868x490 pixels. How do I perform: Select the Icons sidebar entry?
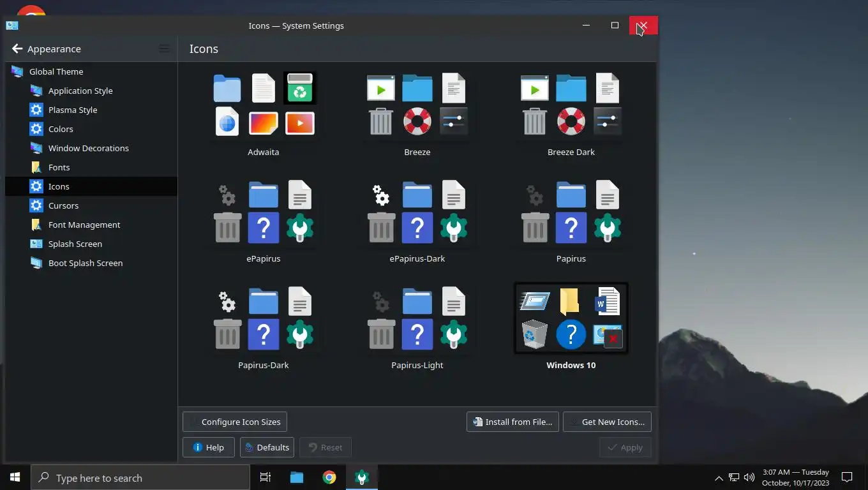91,186
